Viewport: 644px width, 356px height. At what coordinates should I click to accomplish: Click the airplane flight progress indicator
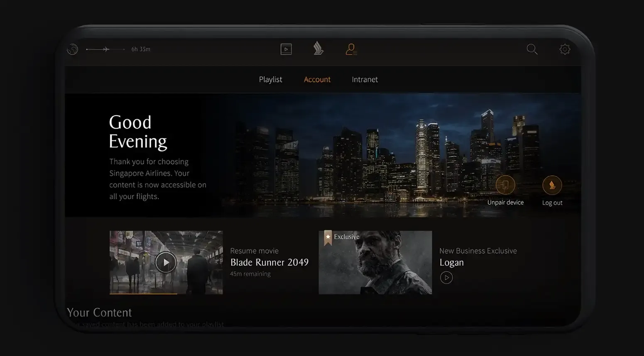pyautogui.click(x=105, y=49)
